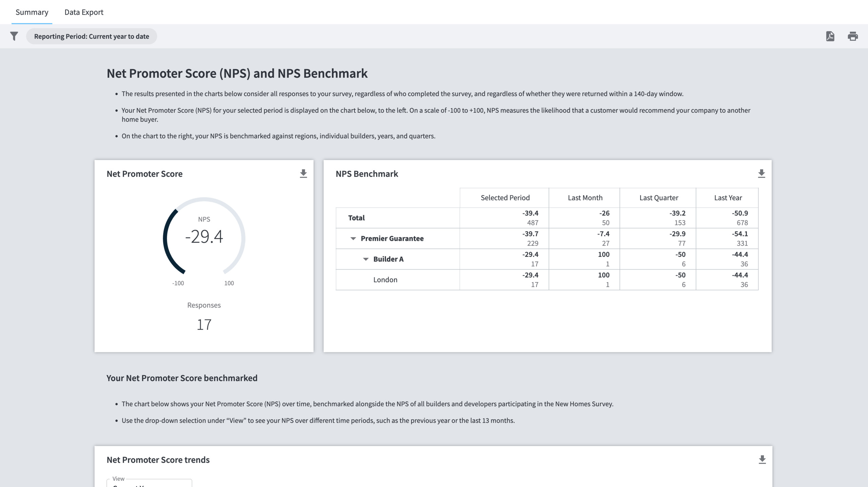868x487 pixels.
Task: Click Reporting Period filter chip
Action: (92, 36)
